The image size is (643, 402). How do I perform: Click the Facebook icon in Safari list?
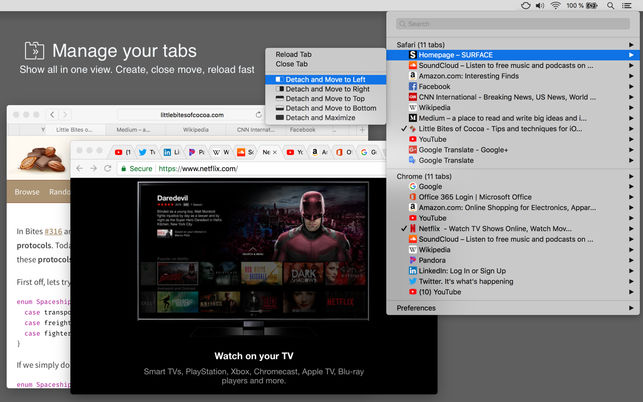(x=413, y=87)
